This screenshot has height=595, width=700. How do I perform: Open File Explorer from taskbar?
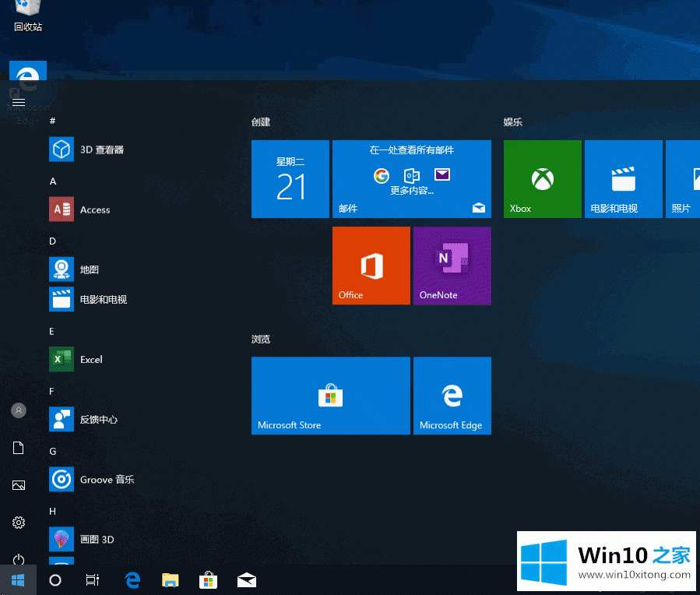coord(170,580)
